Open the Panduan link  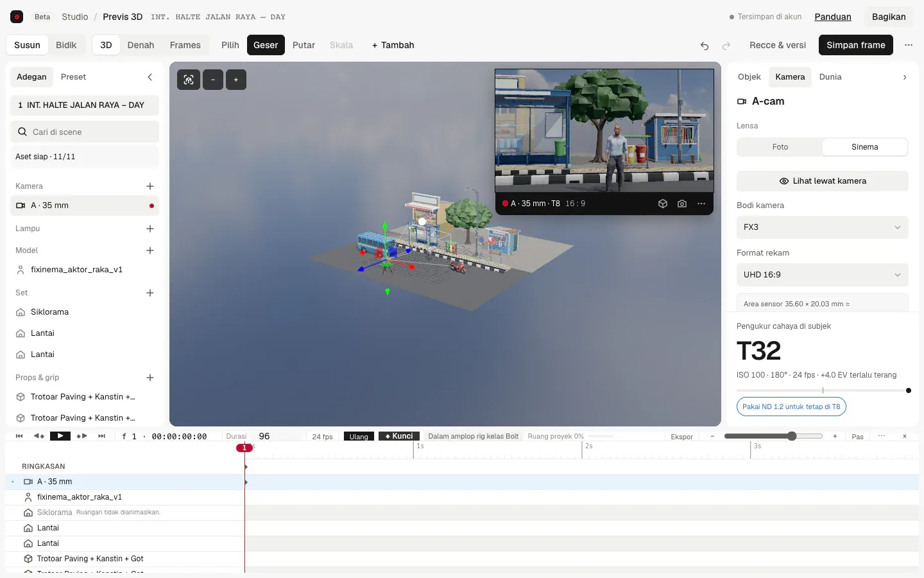(x=833, y=17)
